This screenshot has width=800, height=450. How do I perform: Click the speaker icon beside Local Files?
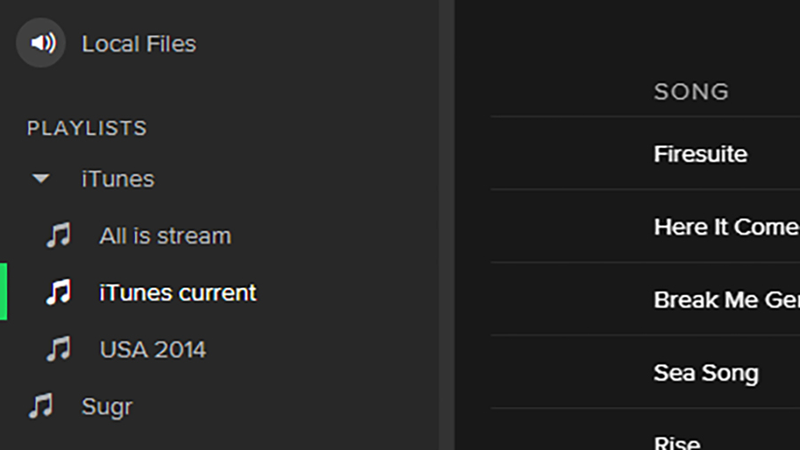click(41, 43)
